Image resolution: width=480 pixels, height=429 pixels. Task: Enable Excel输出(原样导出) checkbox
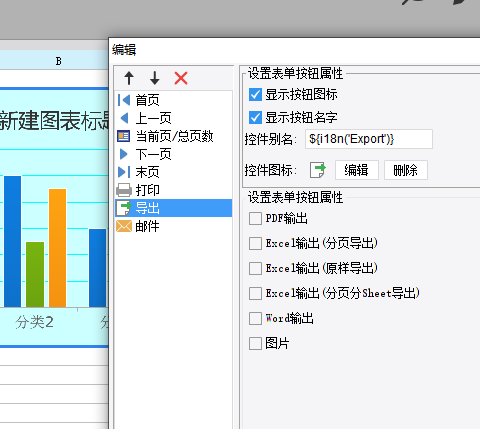255,268
